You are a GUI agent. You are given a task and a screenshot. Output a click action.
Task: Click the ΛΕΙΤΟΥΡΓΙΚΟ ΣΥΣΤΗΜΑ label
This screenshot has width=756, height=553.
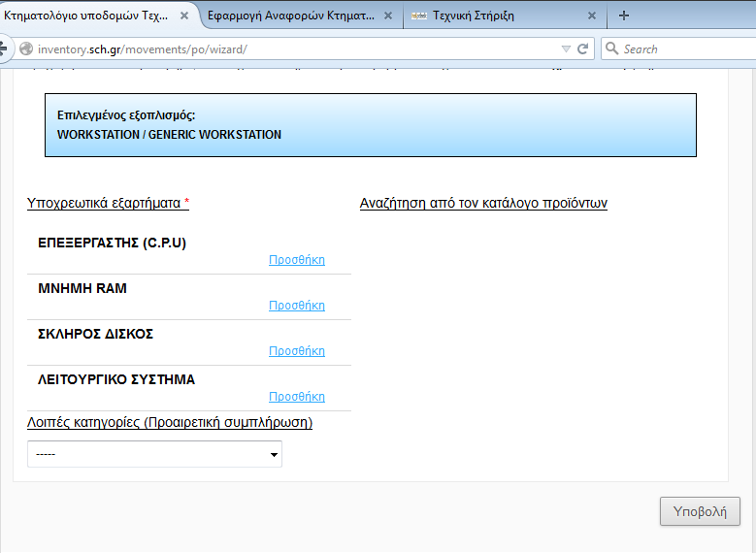(x=116, y=379)
